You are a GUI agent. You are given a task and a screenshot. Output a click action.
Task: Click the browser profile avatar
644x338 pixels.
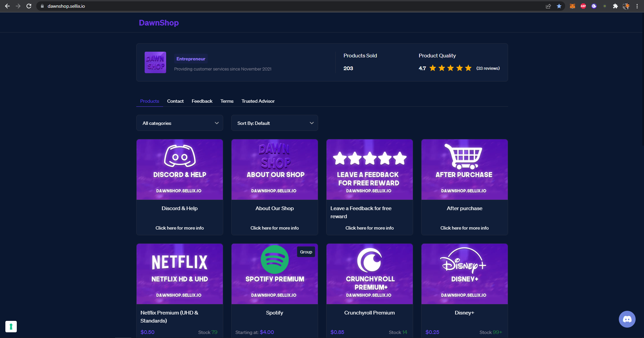pos(626,6)
